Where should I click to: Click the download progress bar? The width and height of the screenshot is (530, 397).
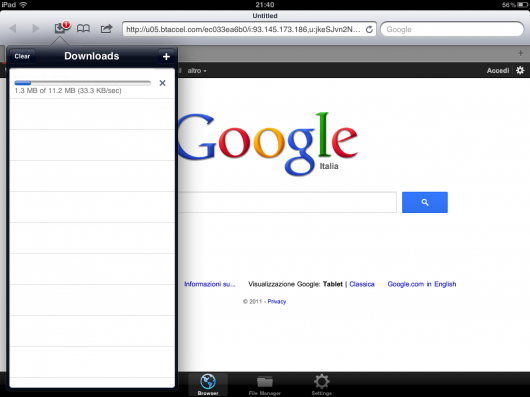[82, 83]
